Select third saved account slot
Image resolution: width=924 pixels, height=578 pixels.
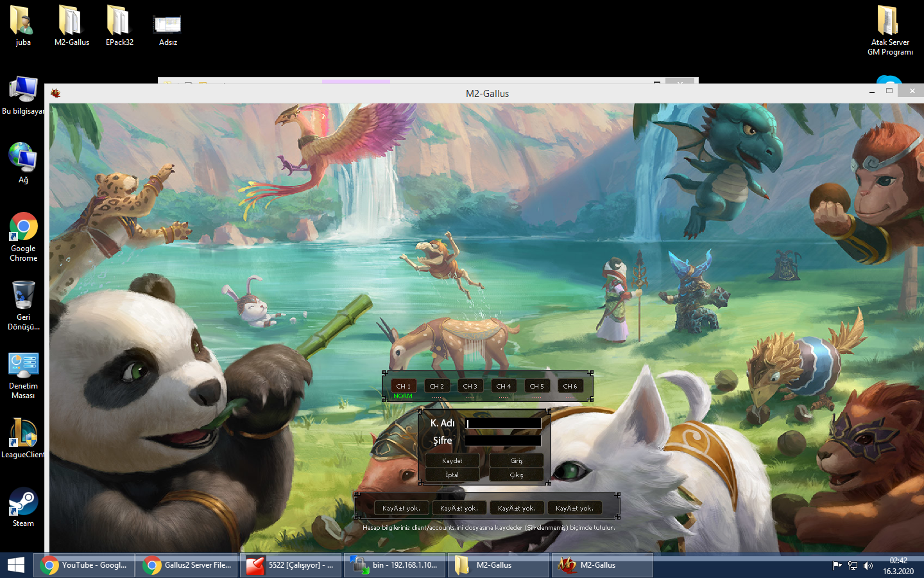tap(517, 508)
